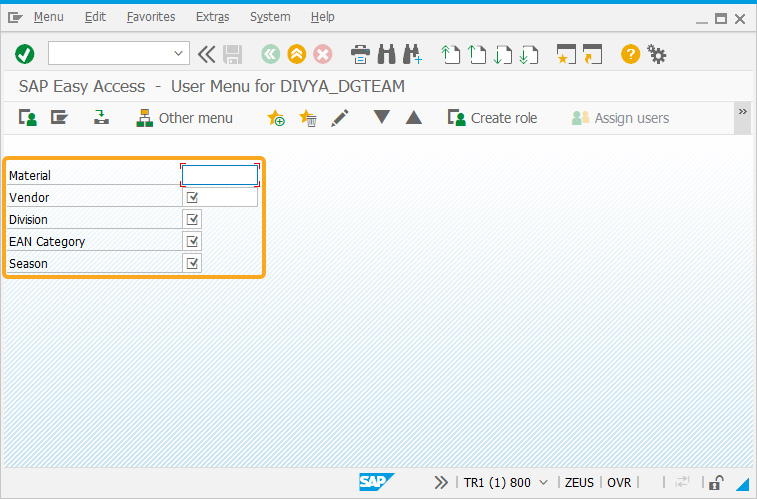Viewport: 757px width, 499px height.
Task: Open the Customize Local Layout gear icon
Action: (657, 54)
